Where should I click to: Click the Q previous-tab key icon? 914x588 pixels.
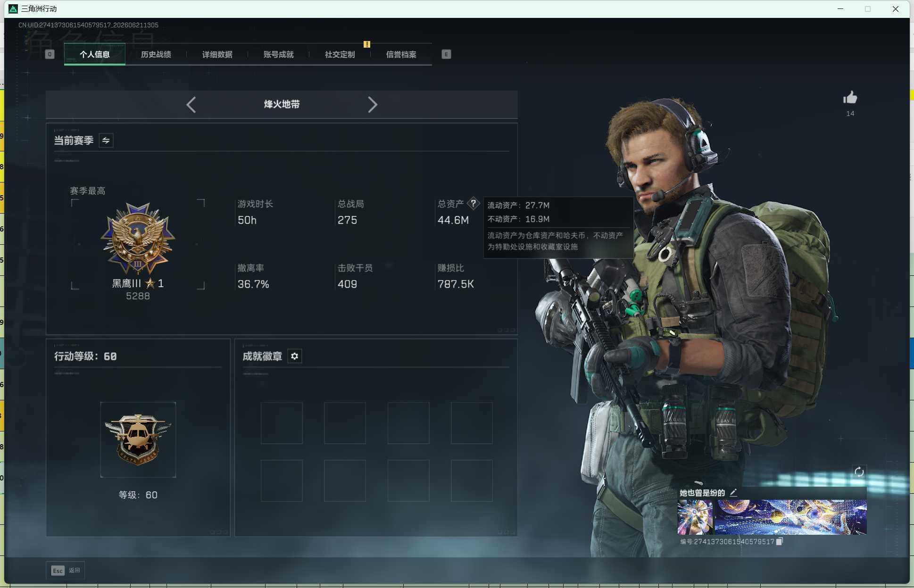pyautogui.click(x=50, y=54)
